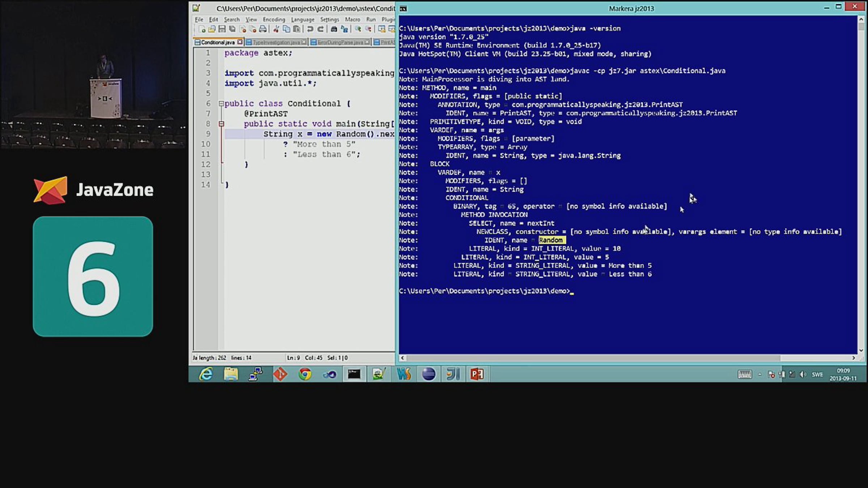Open the command window's system menu icon
Image resolution: width=868 pixels, height=488 pixels.
coord(403,9)
